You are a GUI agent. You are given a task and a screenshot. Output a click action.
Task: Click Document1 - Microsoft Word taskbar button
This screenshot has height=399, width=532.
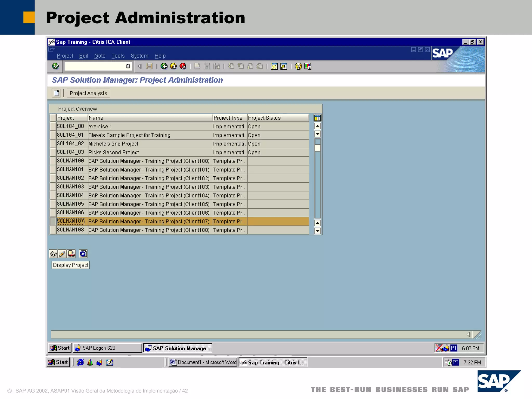(203, 362)
